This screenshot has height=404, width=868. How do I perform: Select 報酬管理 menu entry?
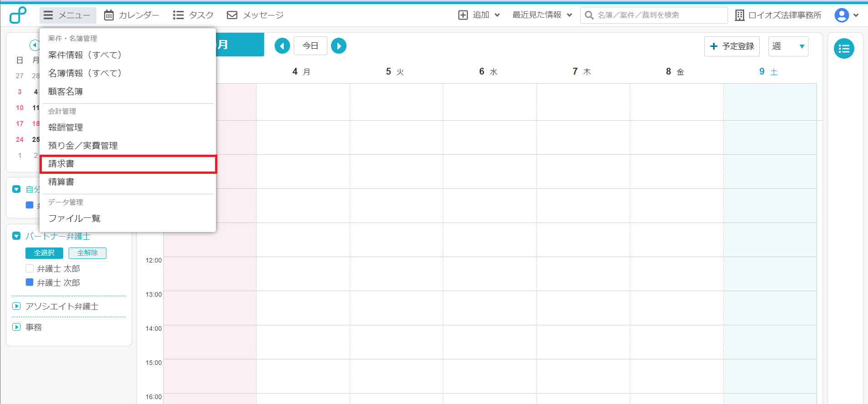click(66, 127)
